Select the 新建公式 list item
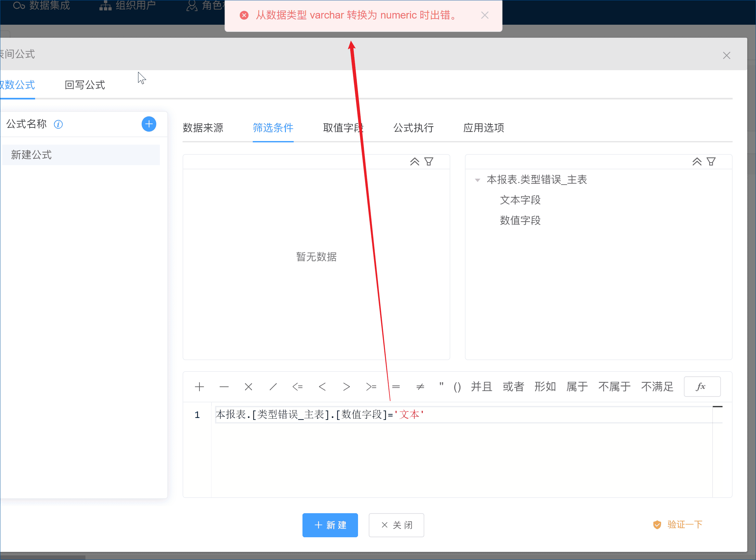Image resolution: width=756 pixels, height=560 pixels. (x=81, y=155)
